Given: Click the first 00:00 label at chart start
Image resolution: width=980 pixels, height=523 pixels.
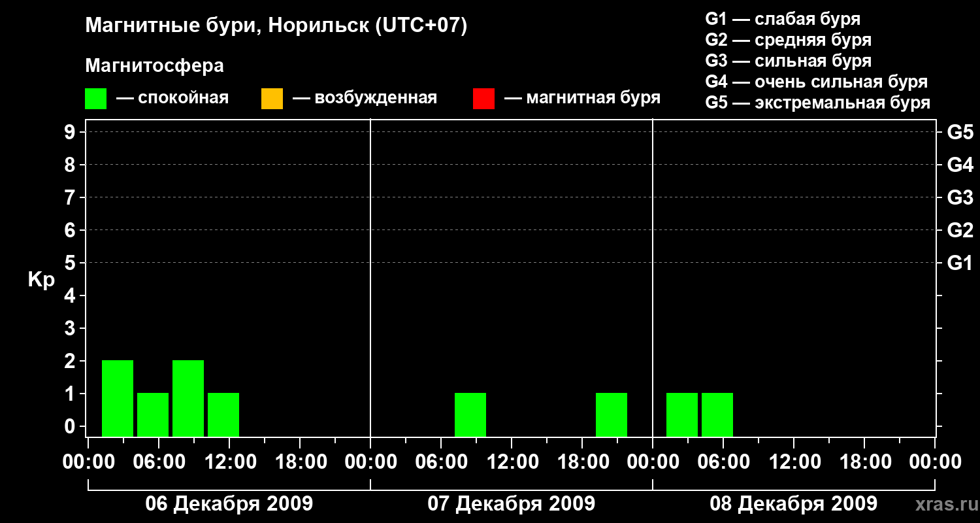Looking at the screenshot, I should point(88,462).
